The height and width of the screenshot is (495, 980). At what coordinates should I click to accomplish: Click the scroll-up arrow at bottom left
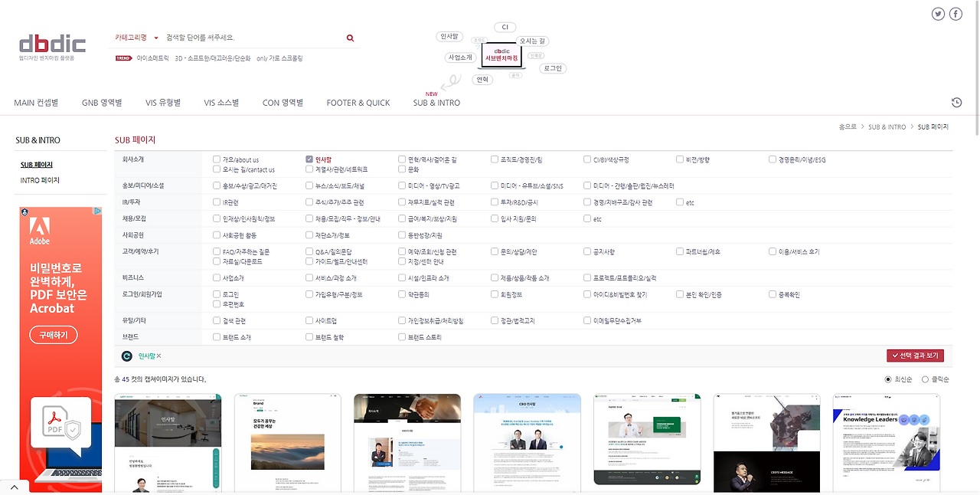(14, 486)
